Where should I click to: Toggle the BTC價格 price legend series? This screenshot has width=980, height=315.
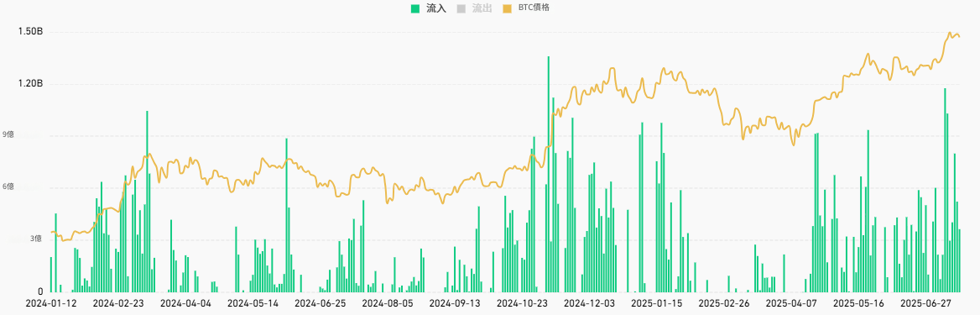(x=526, y=8)
